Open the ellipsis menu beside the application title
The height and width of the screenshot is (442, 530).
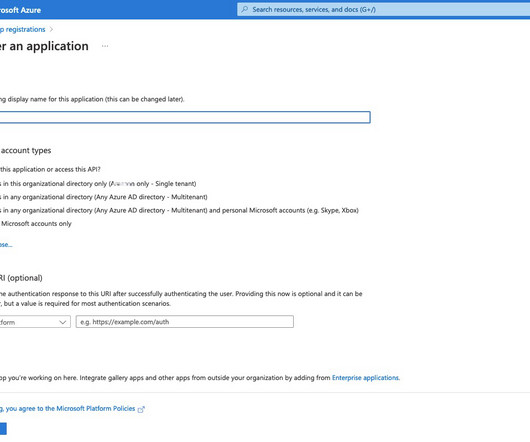coord(105,46)
